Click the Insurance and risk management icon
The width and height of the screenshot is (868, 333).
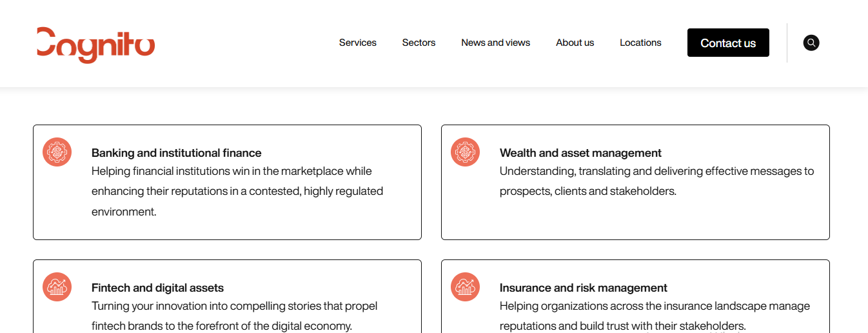coord(465,287)
